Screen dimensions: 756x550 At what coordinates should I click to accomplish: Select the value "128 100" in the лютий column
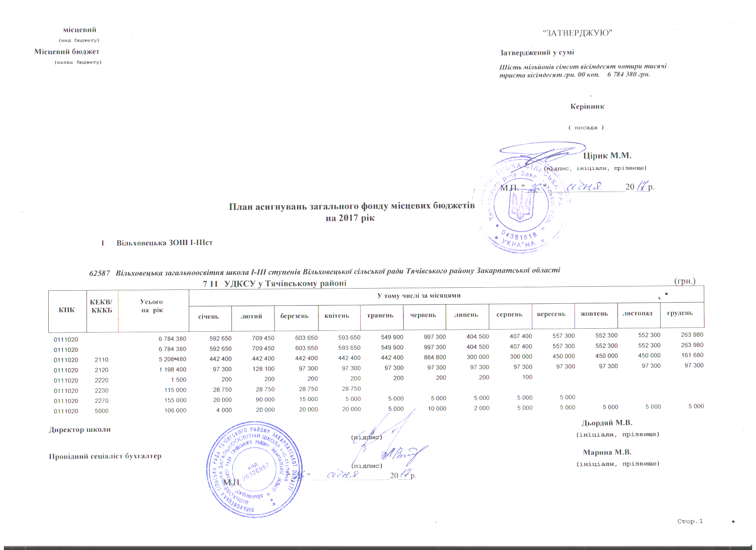(x=263, y=369)
